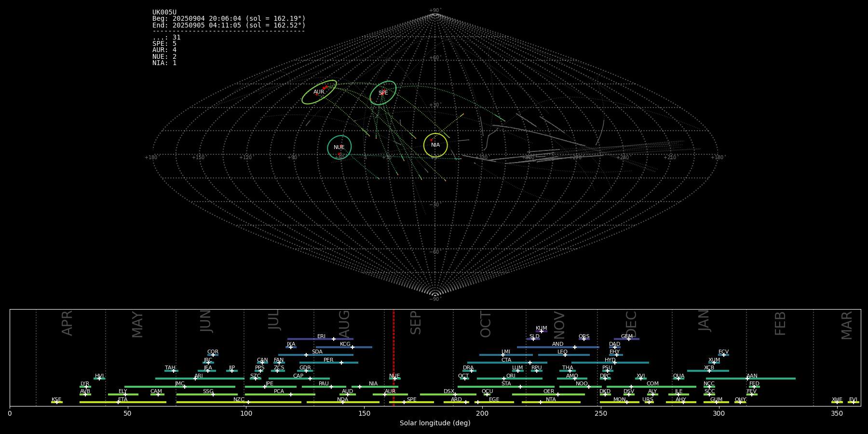Image resolution: width=868 pixels, height=434 pixels.
Task: Click the 'NIA: 1' count in header
Action: click(x=164, y=63)
